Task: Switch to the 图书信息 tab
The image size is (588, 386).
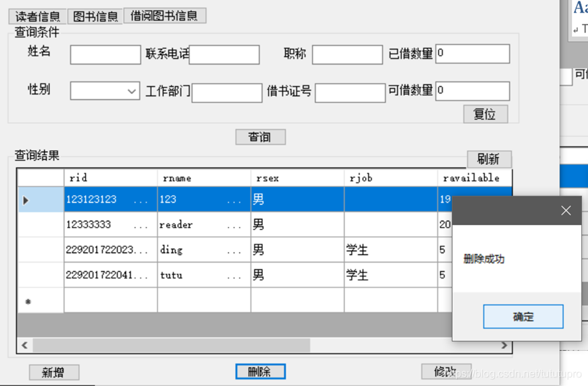Action: (x=94, y=16)
